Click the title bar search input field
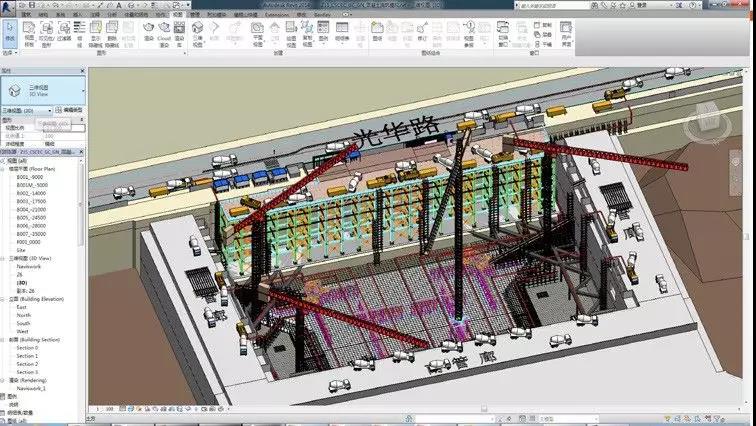This screenshot has width=756, height=426. (553, 5)
